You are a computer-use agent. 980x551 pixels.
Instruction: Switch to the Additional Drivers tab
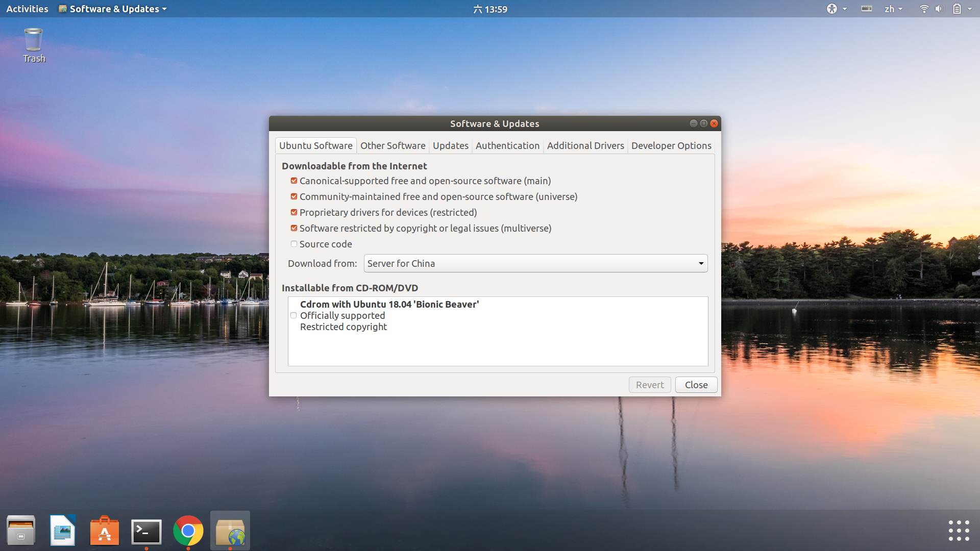tap(585, 145)
